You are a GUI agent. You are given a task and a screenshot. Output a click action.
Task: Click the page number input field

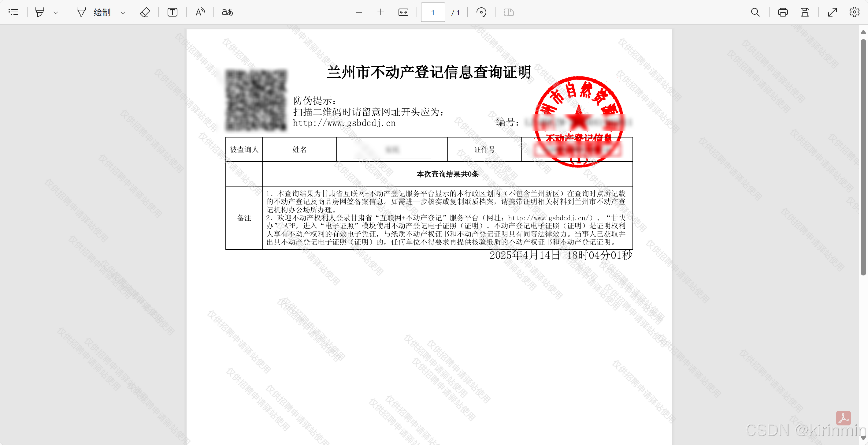(x=433, y=13)
